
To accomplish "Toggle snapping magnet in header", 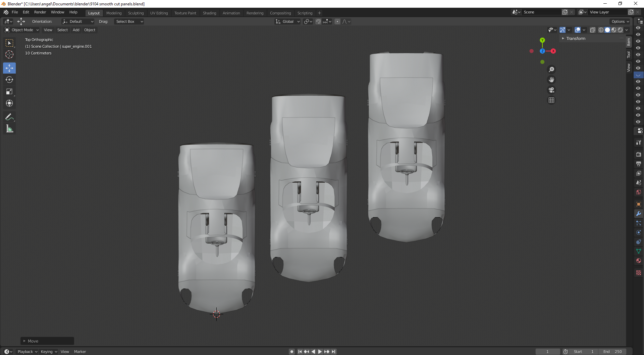I will pyautogui.click(x=318, y=21).
